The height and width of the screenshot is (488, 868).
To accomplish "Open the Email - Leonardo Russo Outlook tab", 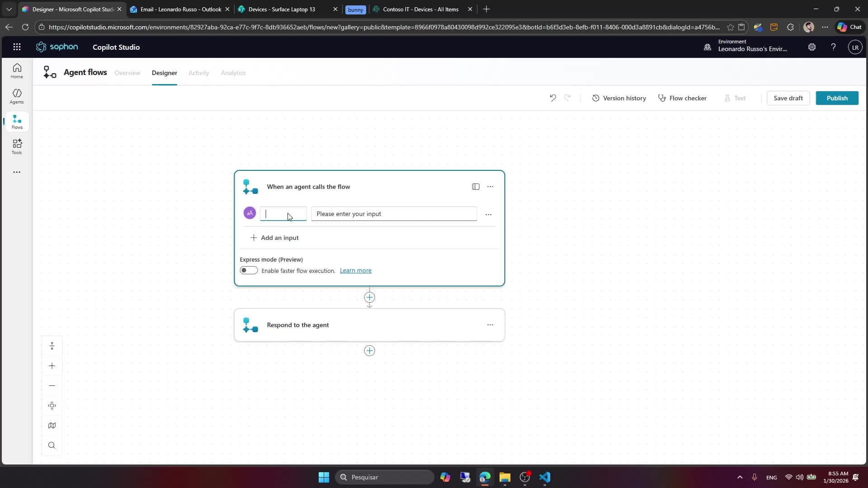I will 179,9.
